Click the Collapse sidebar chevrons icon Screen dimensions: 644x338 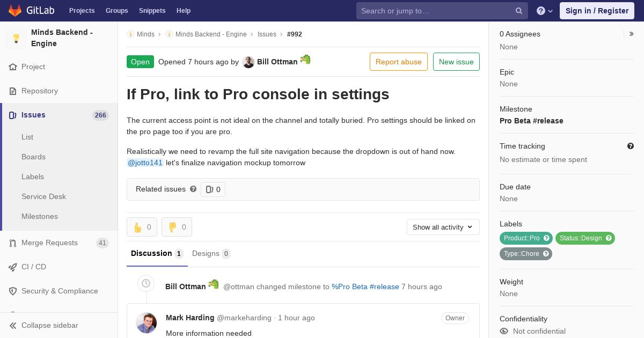tap(13, 326)
